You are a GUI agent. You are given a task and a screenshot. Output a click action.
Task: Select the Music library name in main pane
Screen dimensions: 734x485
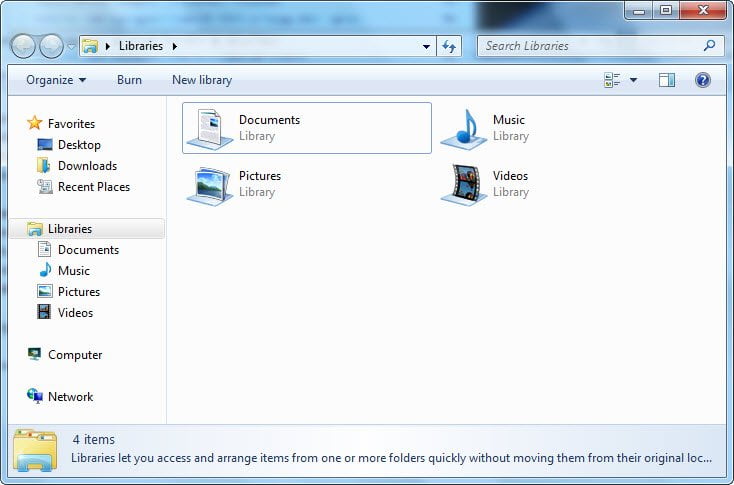(x=509, y=120)
